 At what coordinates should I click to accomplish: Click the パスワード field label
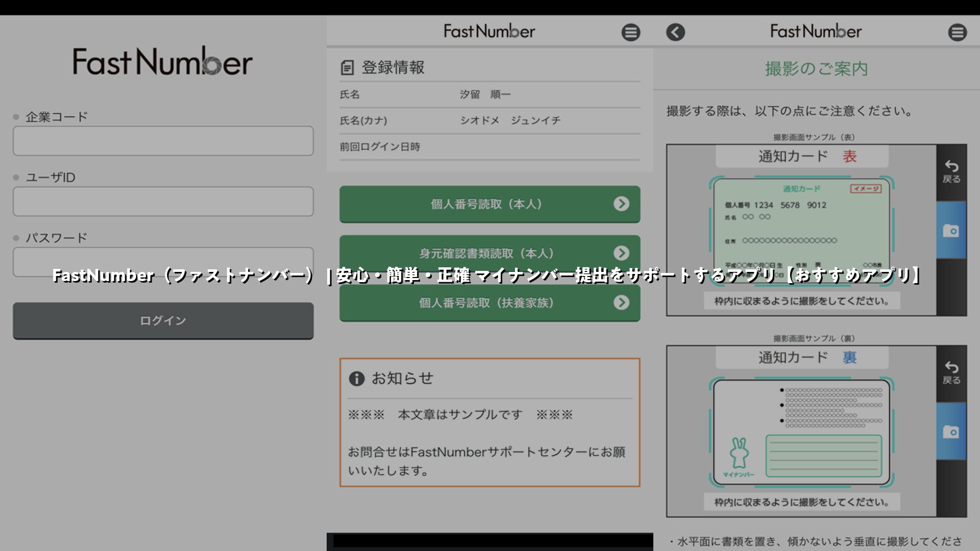(x=57, y=238)
